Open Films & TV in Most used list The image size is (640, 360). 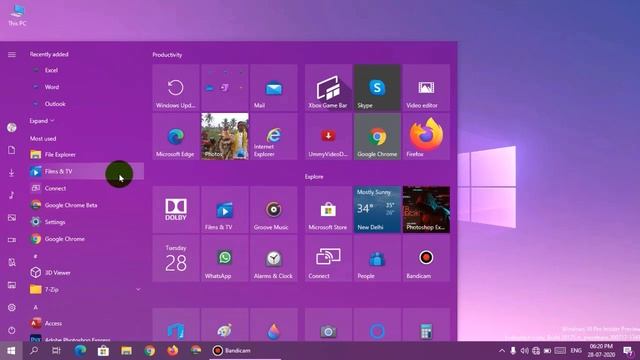coord(87,171)
